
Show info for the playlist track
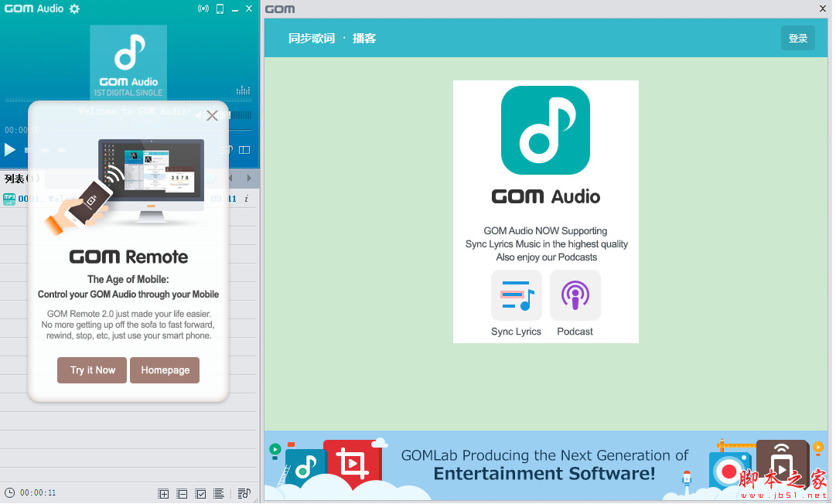pos(247,199)
